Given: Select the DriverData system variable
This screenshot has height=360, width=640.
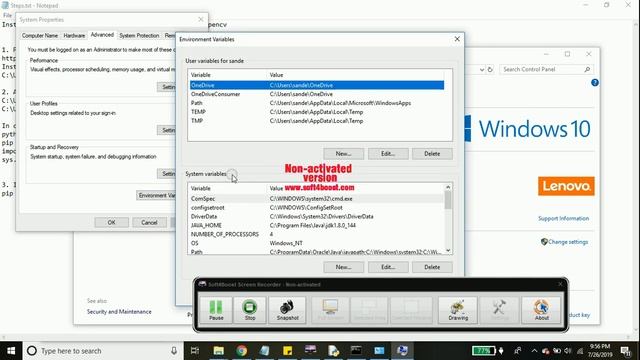Looking at the screenshot, I should click(x=317, y=216).
